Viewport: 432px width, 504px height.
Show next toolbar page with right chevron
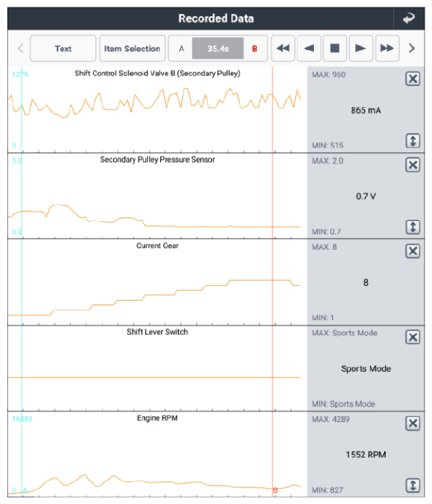pyautogui.click(x=412, y=49)
